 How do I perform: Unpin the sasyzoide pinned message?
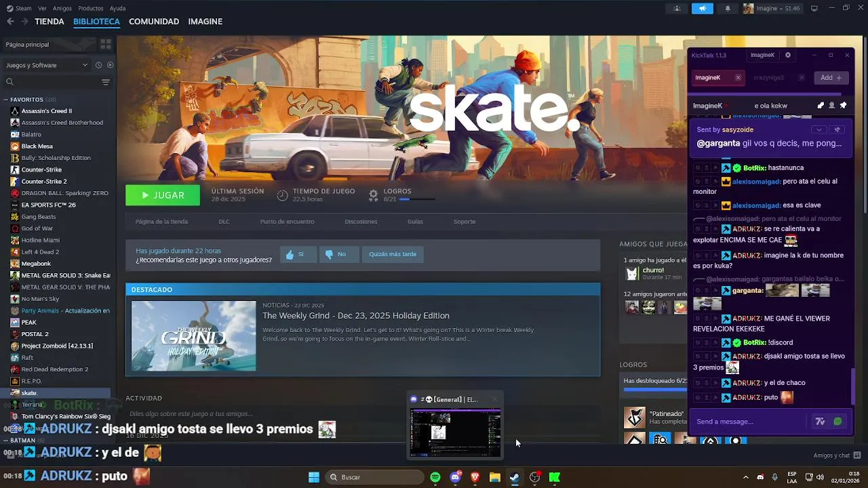(x=837, y=129)
